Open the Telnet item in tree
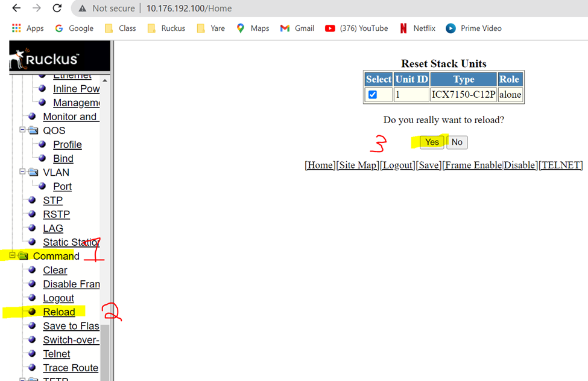Image resolution: width=588 pixels, height=381 pixels. (x=56, y=354)
